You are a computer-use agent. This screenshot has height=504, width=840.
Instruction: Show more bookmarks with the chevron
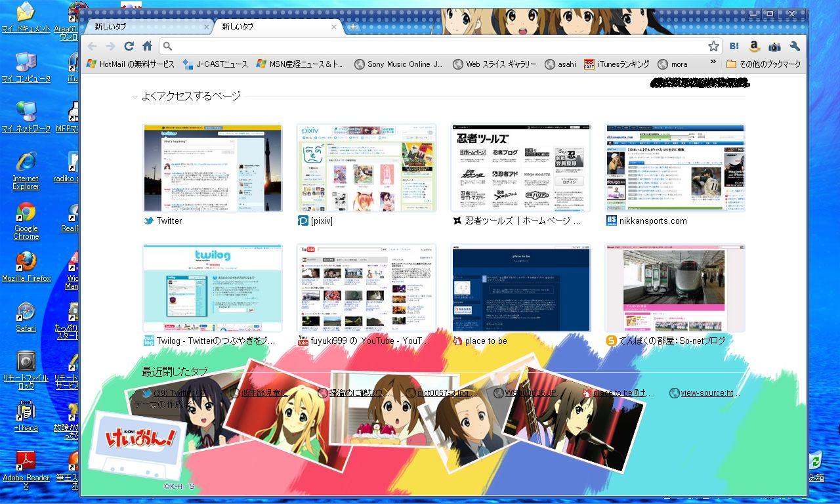pyautogui.click(x=713, y=63)
